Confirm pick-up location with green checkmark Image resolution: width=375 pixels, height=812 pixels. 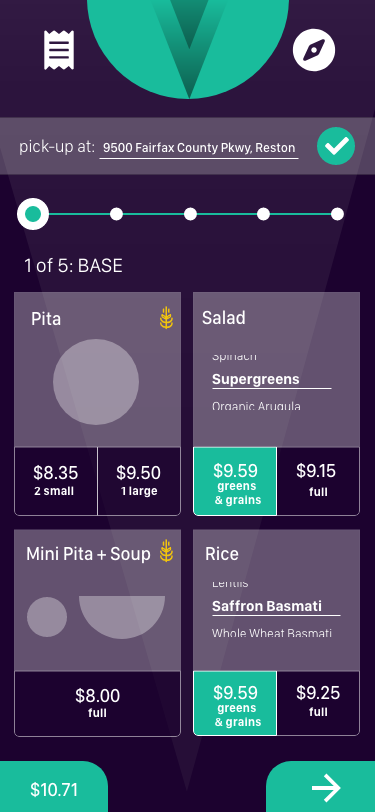click(x=336, y=147)
